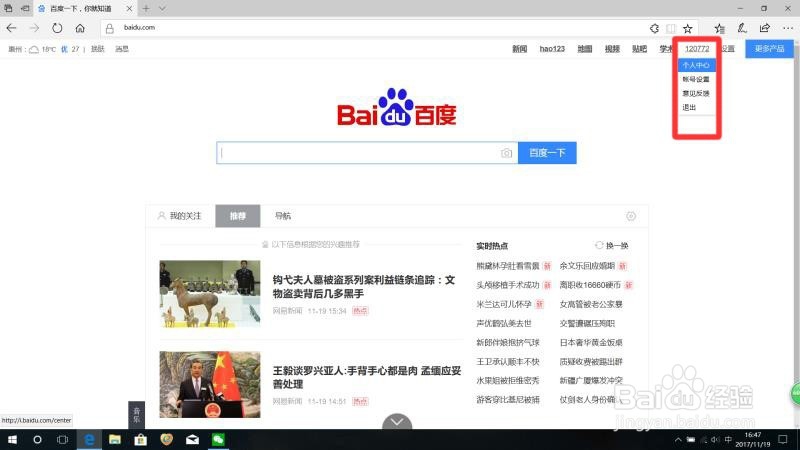Go back with the browser back arrow
This screenshot has height=450, width=800.
coord(11,28)
